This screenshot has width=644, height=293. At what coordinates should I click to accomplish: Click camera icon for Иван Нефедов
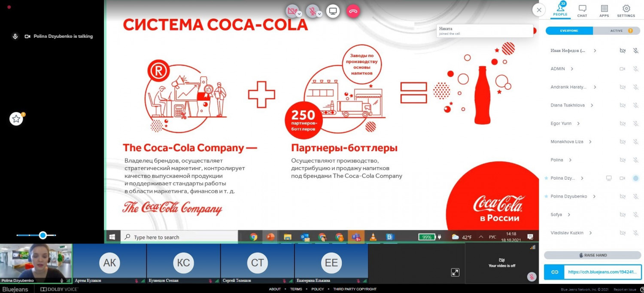[623, 51]
